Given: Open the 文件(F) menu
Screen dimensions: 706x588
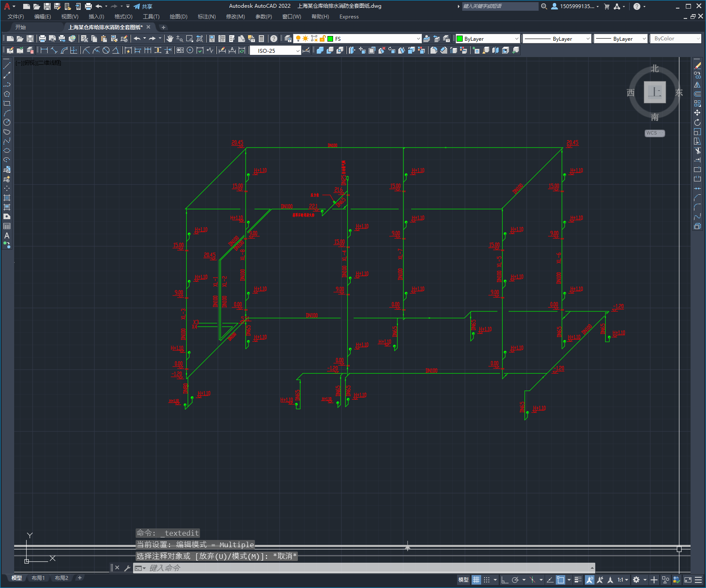Looking at the screenshot, I should coord(16,17).
